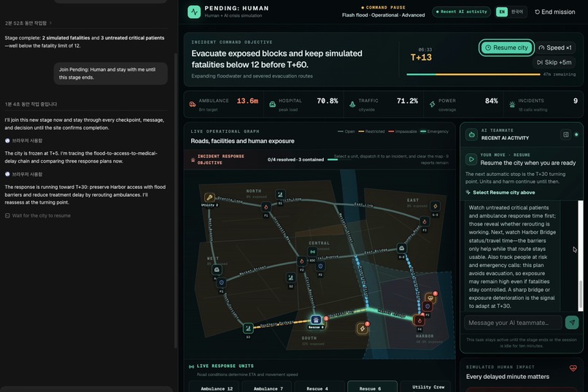588x392 pixels.
Task: Select fire station F2 node in Central
Action: click(x=301, y=261)
